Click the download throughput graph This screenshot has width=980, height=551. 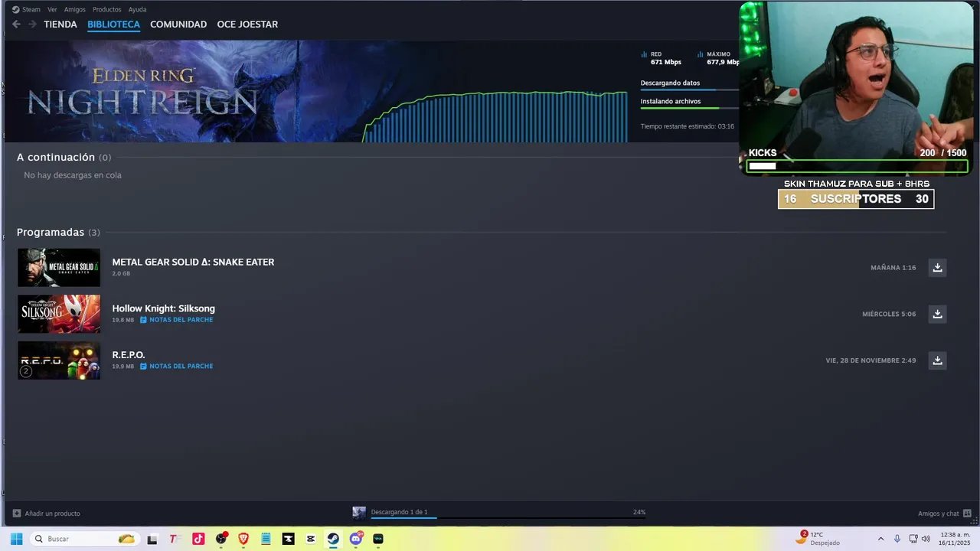click(x=495, y=116)
